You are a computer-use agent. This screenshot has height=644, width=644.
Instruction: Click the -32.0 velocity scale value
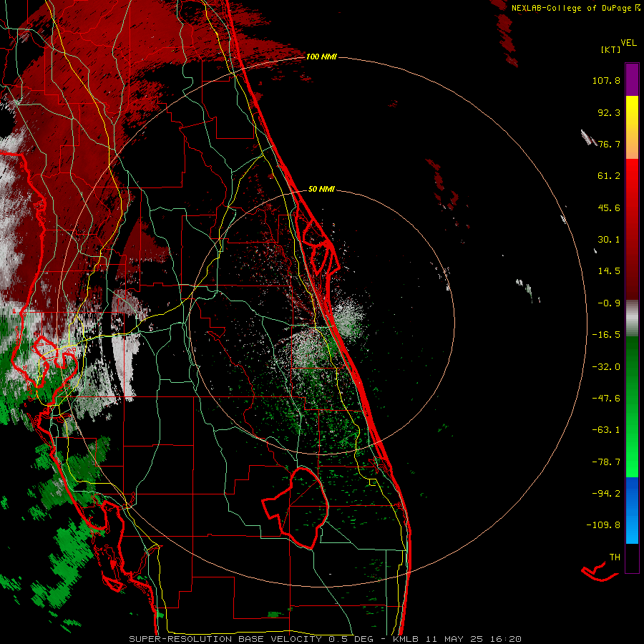coord(606,367)
